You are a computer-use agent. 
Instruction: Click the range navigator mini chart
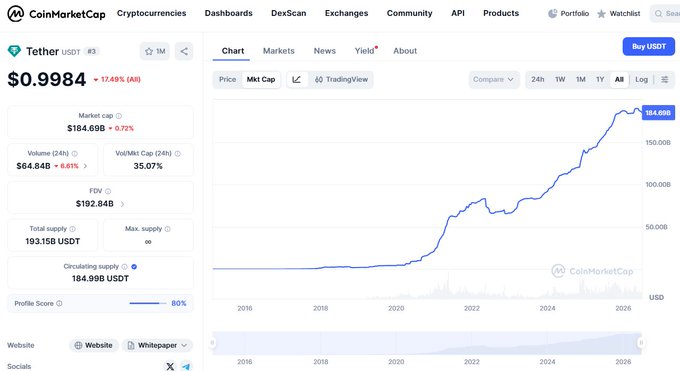(x=427, y=343)
